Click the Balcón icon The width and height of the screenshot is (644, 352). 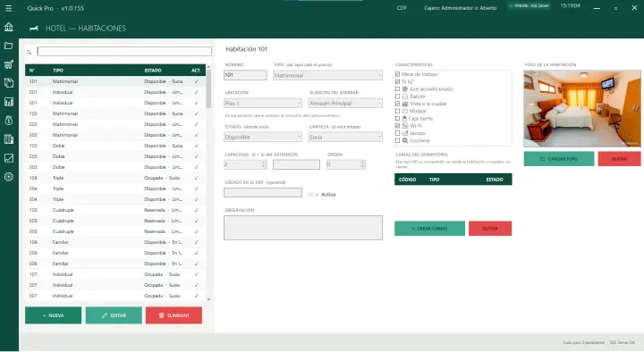coord(405,96)
